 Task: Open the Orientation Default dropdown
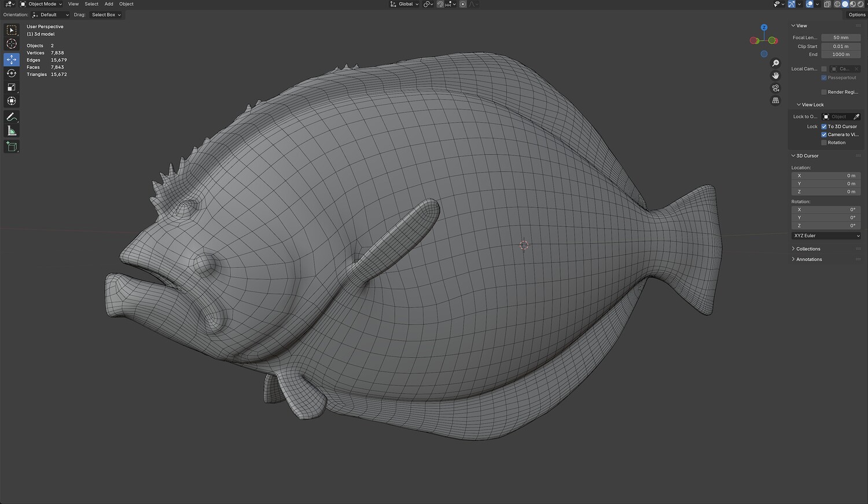(50, 15)
